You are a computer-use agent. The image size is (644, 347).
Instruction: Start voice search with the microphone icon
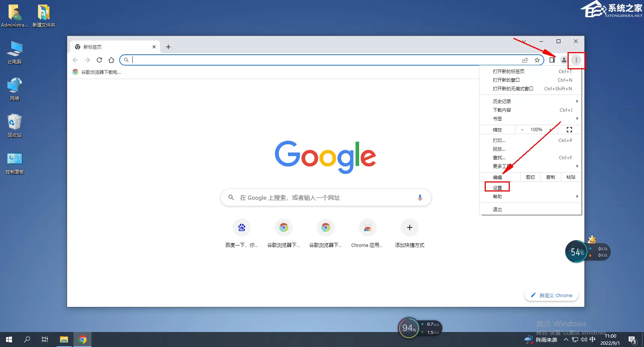[420, 197]
